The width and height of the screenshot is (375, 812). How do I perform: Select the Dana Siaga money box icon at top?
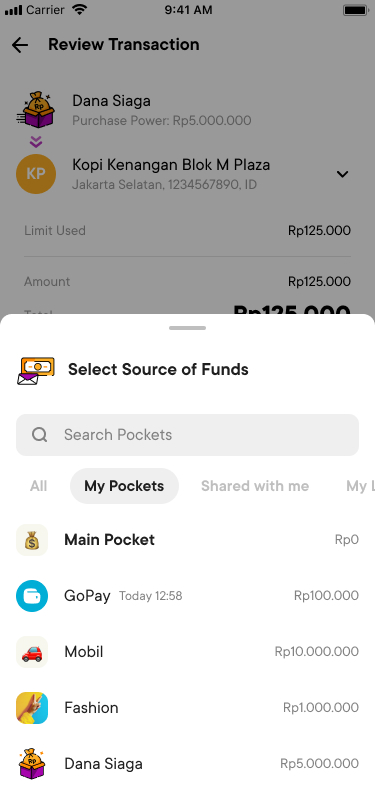[36, 110]
